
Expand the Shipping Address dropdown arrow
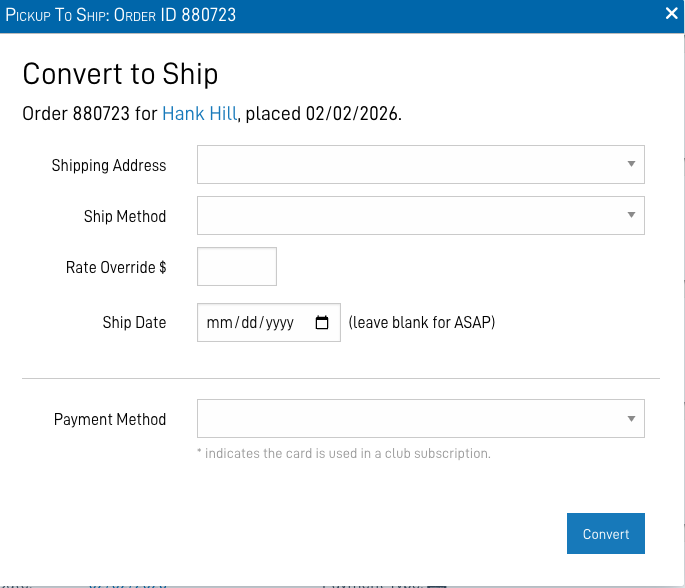coord(631,164)
